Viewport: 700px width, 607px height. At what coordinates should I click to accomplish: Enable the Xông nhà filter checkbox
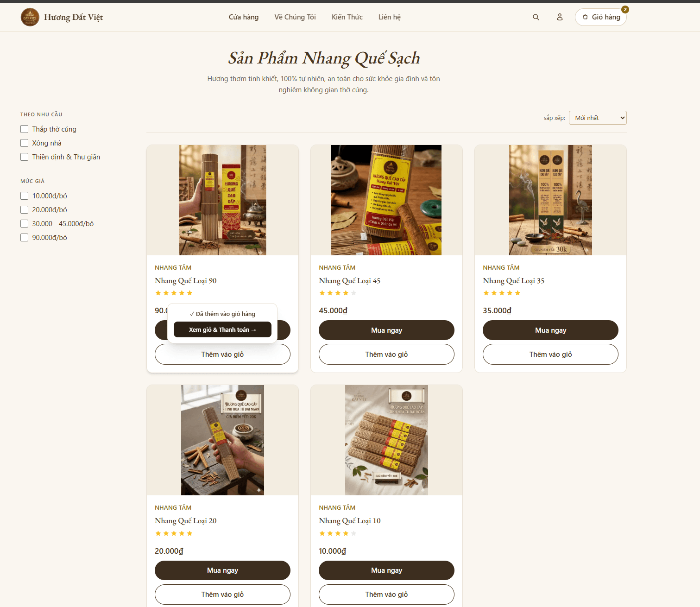click(25, 143)
